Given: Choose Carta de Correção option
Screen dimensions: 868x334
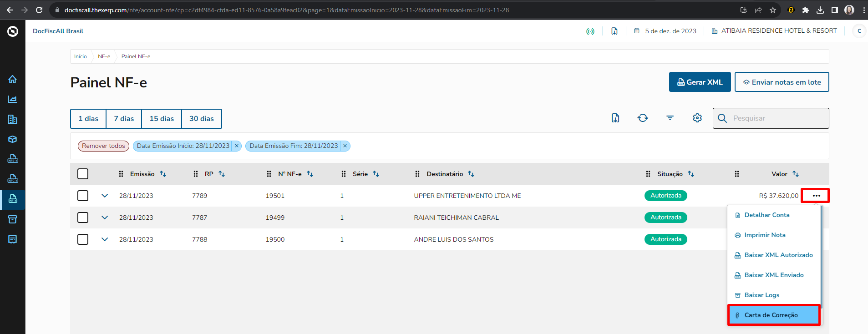Looking at the screenshot, I should (x=774, y=315).
